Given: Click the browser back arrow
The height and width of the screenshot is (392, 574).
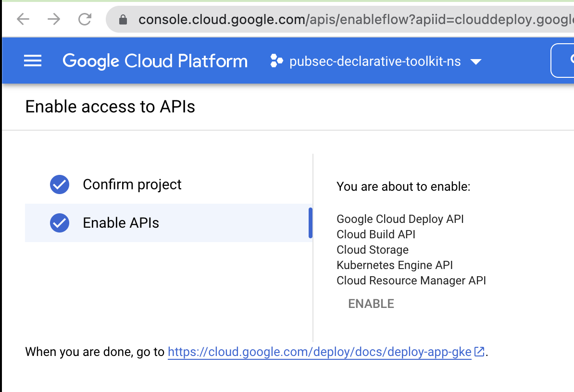Looking at the screenshot, I should pyautogui.click(x=23, y=19).
